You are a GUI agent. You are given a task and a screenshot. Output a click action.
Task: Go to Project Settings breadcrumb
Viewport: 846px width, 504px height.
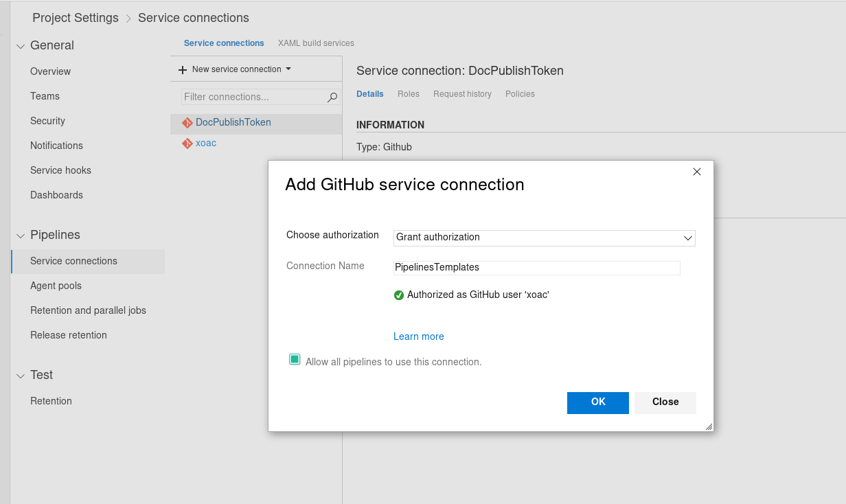pyautogui.click(x=76, y=18)
